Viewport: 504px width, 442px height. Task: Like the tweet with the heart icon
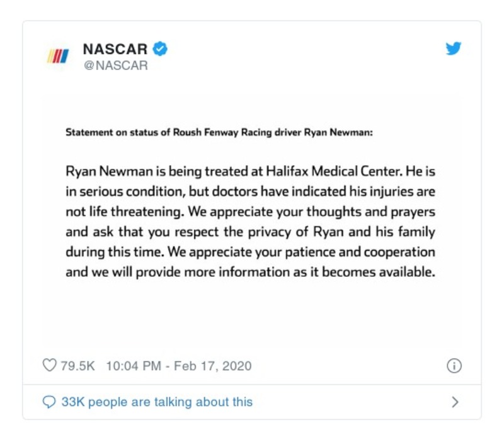pyautogui.click(x=49, y=366)
